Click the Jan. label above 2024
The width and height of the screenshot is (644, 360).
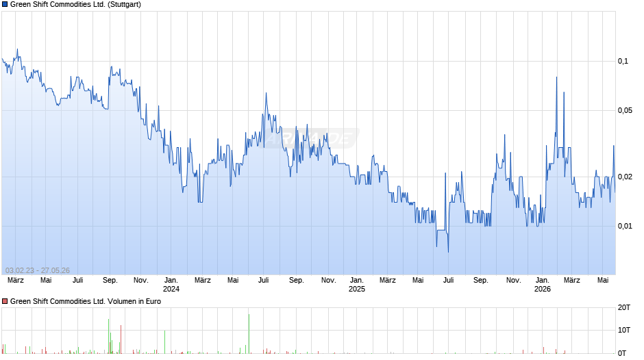point(171,281)
